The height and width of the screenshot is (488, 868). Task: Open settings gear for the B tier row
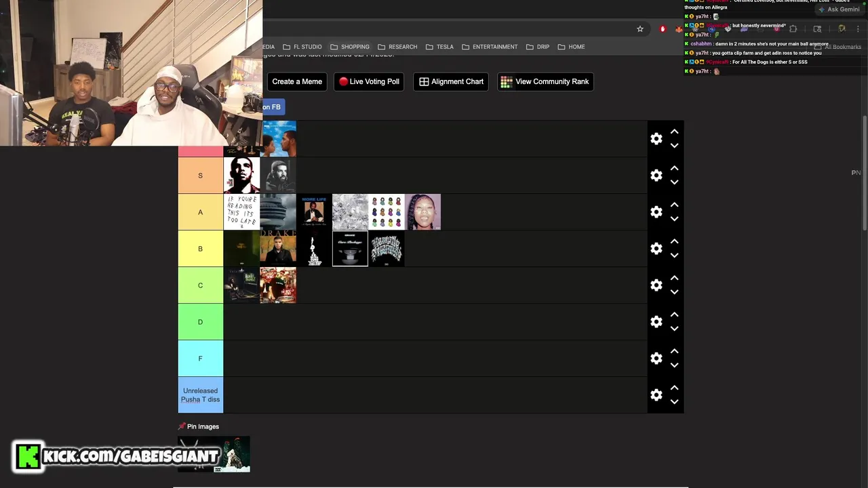pos(656,249)
